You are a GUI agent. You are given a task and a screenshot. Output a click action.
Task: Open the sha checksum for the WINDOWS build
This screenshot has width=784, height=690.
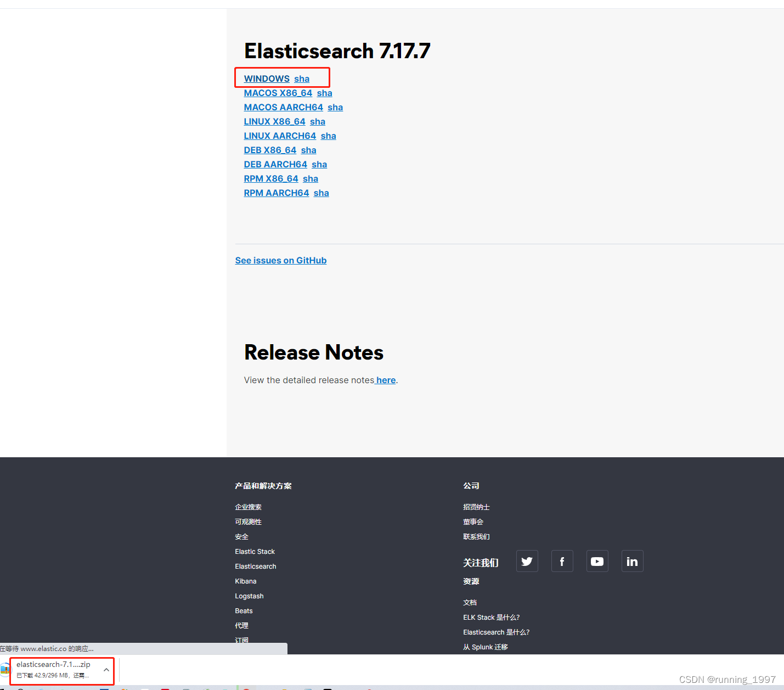301,78
